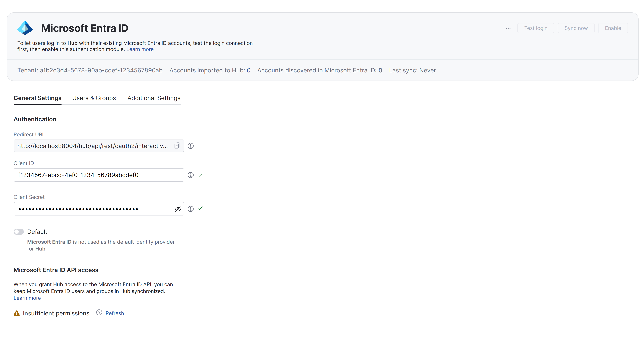Copy the Redirect URI value
Image resolution: width=644 pixels, height=337 pixels.
point(177,146)
